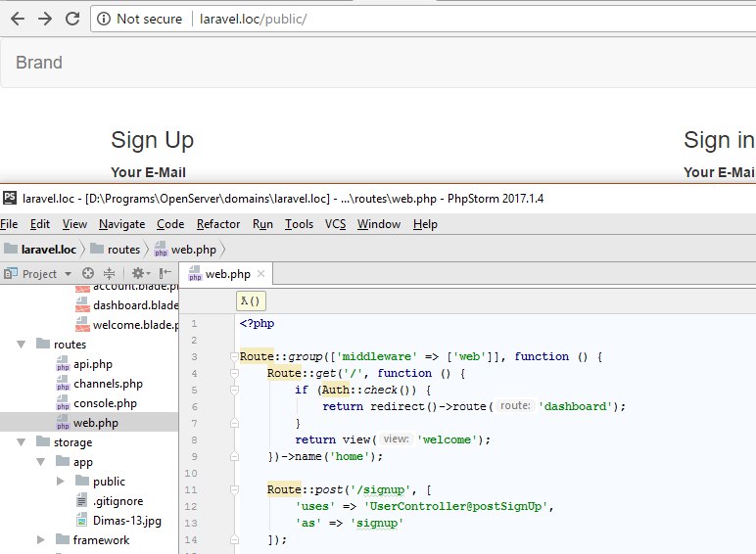Open the Help menu

point(425,224)
